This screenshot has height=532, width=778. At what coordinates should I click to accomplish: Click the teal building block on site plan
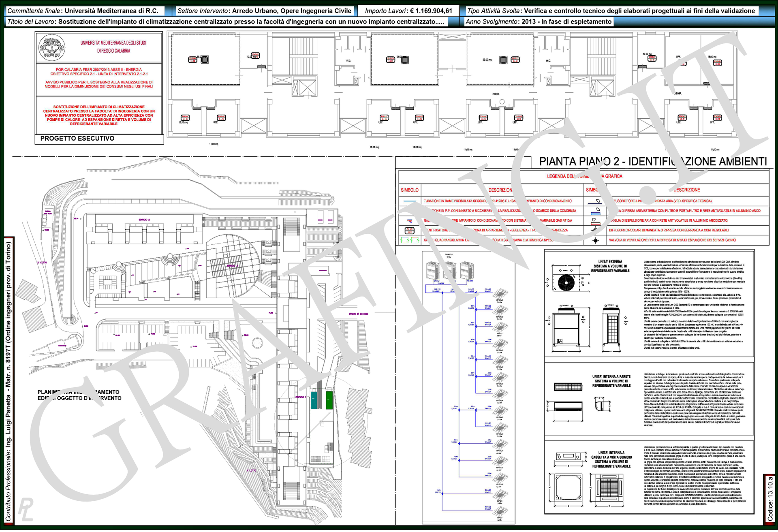pos(314,400)
